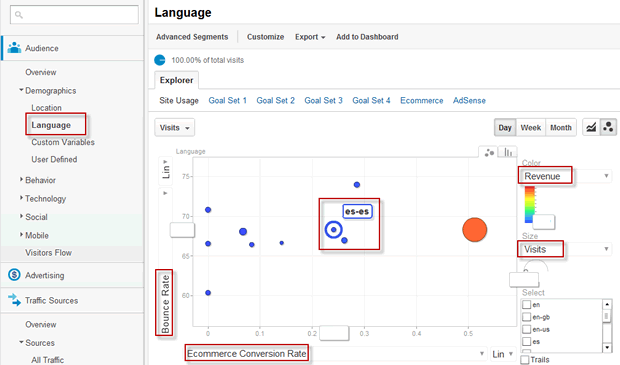Click the Customize button

click(265, 37)
